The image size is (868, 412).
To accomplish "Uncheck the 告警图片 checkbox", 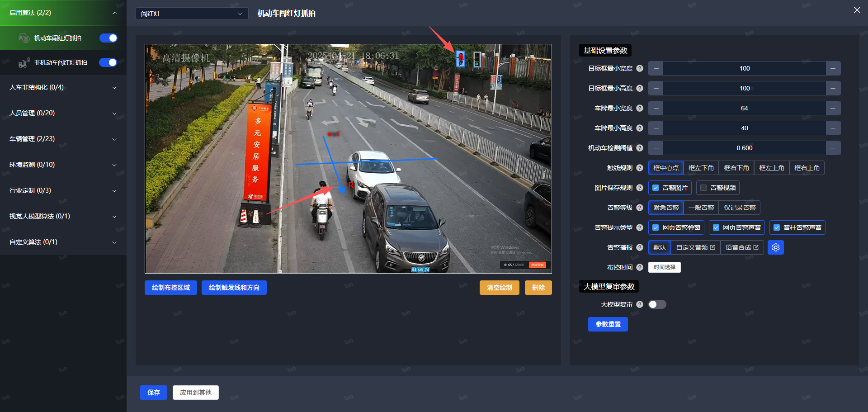I will (656, 188).
